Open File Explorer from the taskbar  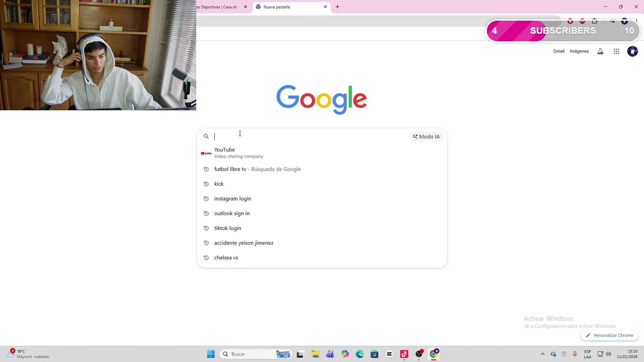pos(315,354)
